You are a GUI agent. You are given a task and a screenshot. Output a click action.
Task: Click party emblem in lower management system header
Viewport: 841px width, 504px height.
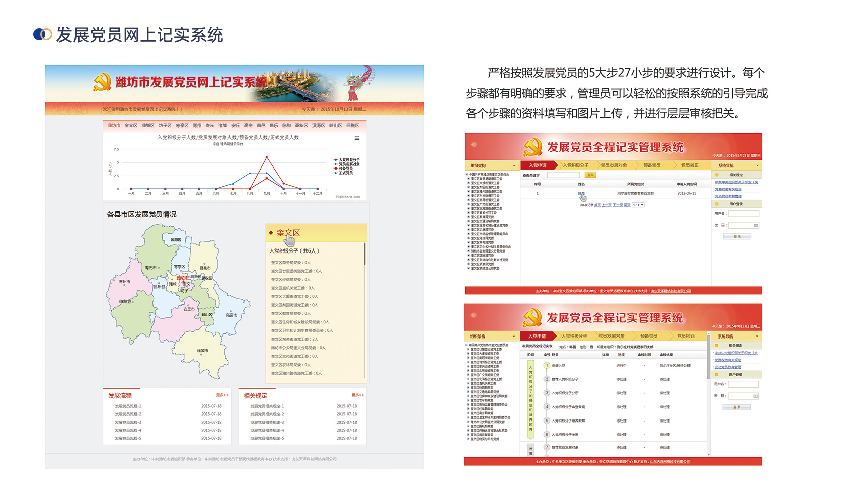532,318
